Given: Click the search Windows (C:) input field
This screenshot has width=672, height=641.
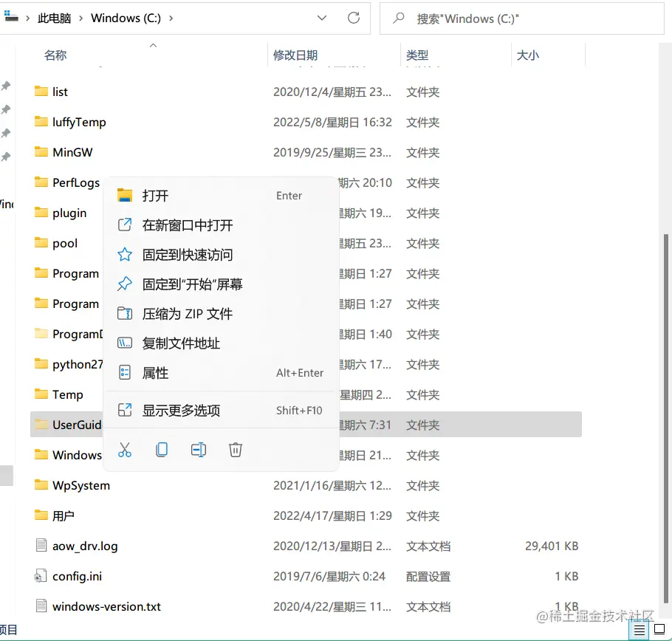Looking at the screenshot, I should click(522, 18).
